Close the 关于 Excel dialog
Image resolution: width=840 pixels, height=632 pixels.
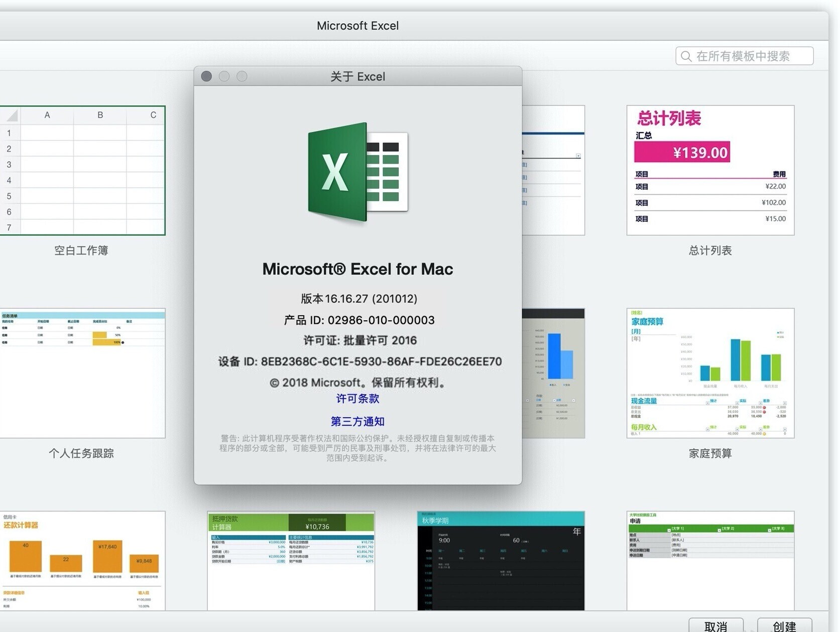[x=206, y=76]
